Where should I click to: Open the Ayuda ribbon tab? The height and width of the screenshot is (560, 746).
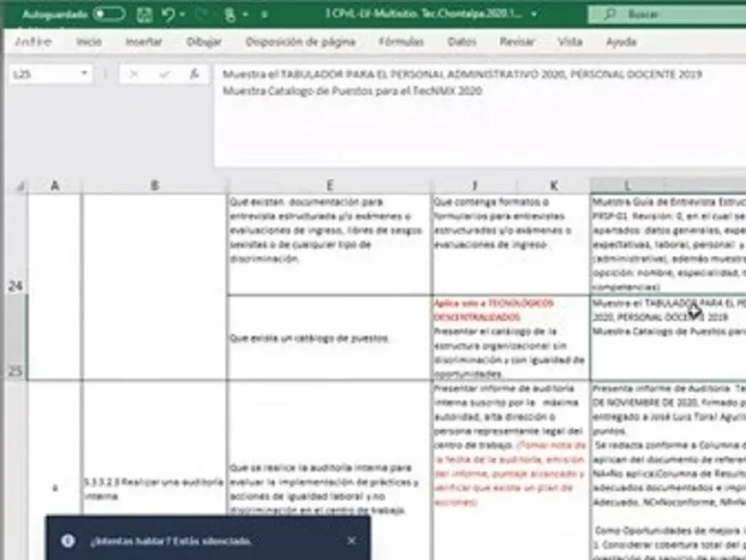pyautogui.click(x=621, y=42)
